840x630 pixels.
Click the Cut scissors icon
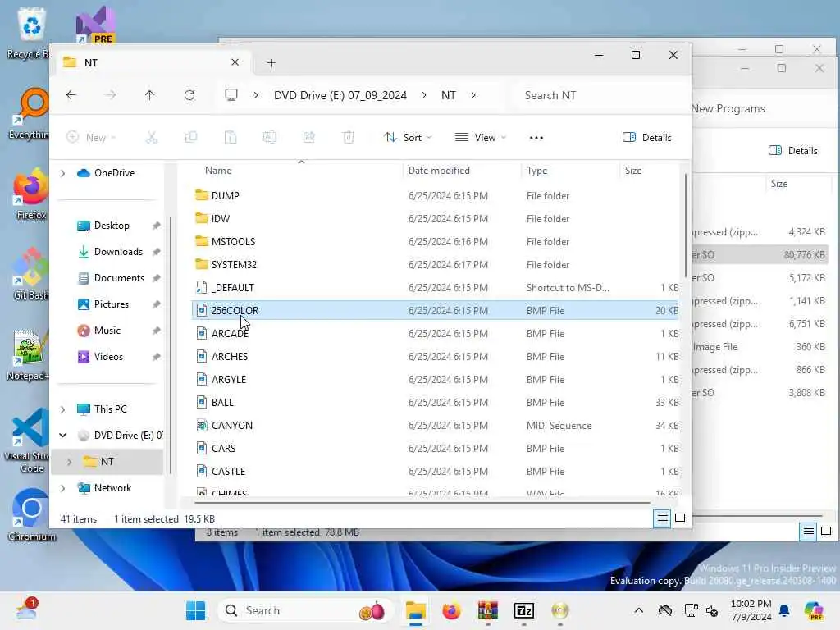152,138
